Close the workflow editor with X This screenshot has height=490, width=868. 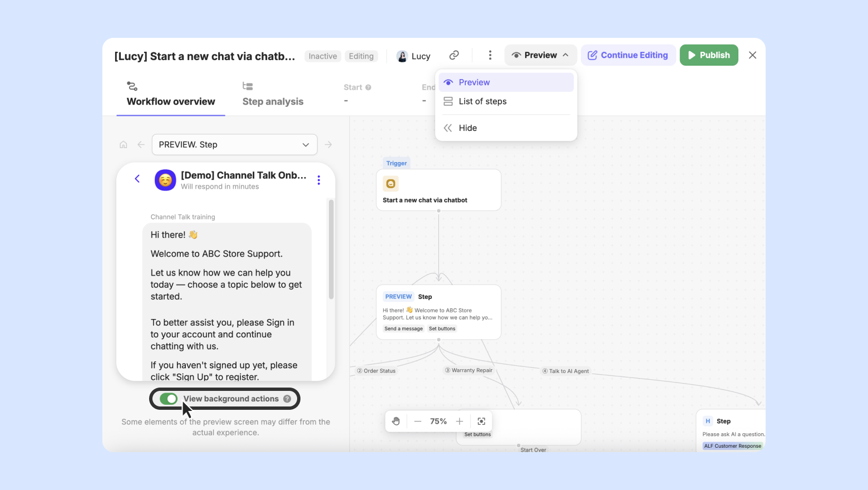752,55
